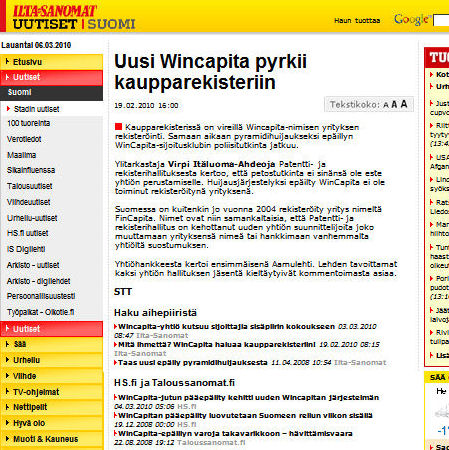Click the Ilta-Sanomat logo

coord(55,11)
